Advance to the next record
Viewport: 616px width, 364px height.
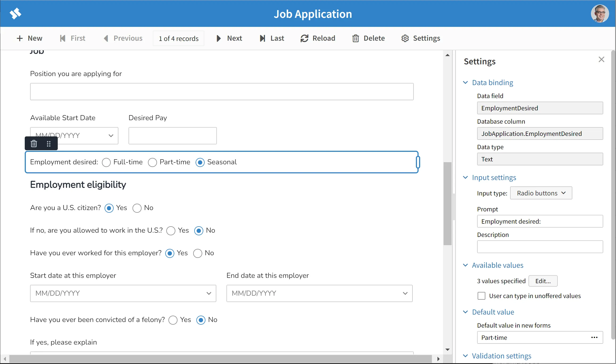point(229,38)
